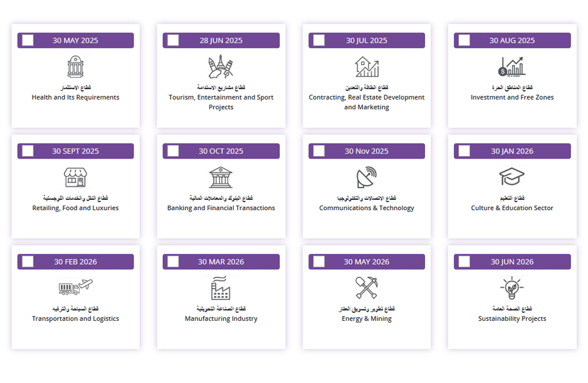Check the 30 JAN 2026 checkbox
The width and height of the screenshot is (588, 383).
pos(465,151)
